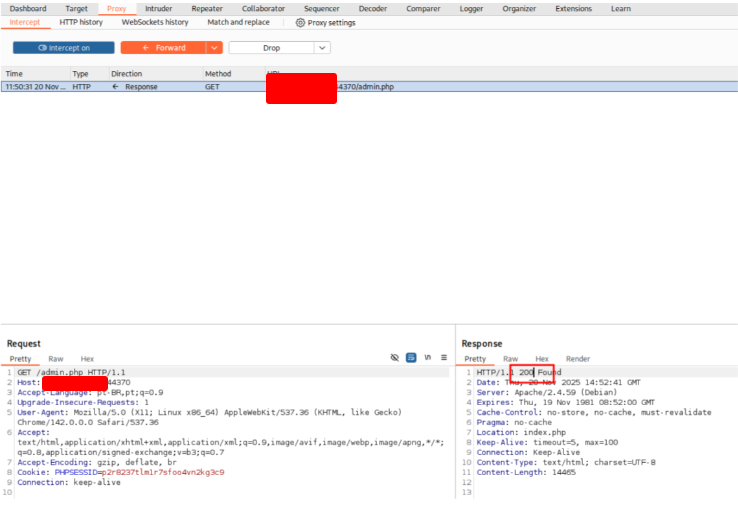Switch Response panel to Render view
This screenshot has width=738, height=506.
(x=578, y=359)
